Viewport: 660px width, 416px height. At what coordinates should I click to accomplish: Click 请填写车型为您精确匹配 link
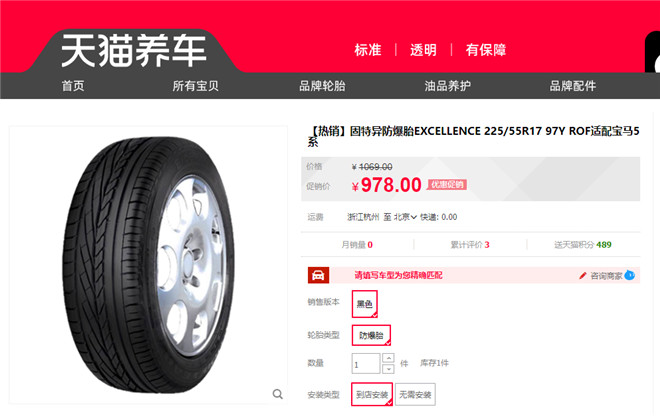(398, 275)
